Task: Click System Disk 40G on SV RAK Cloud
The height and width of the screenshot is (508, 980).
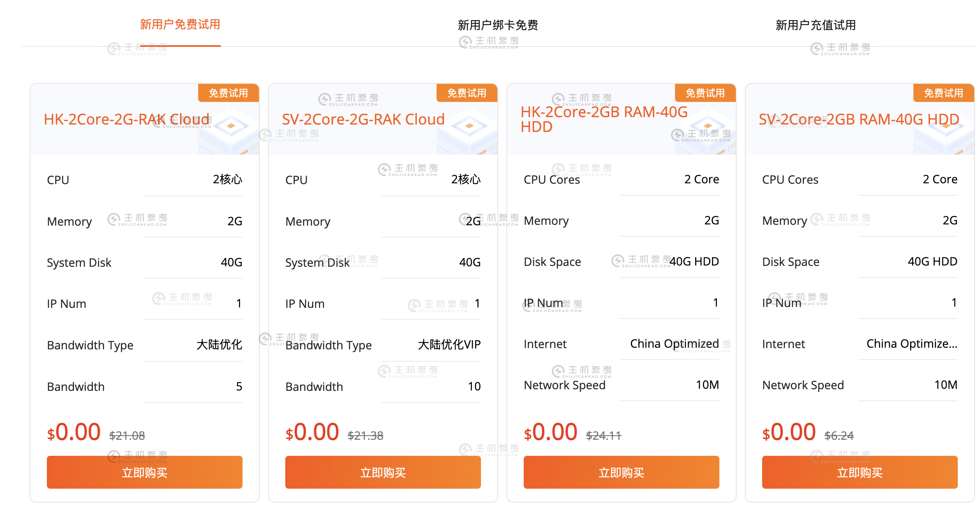Action: (x=470, y=262)
